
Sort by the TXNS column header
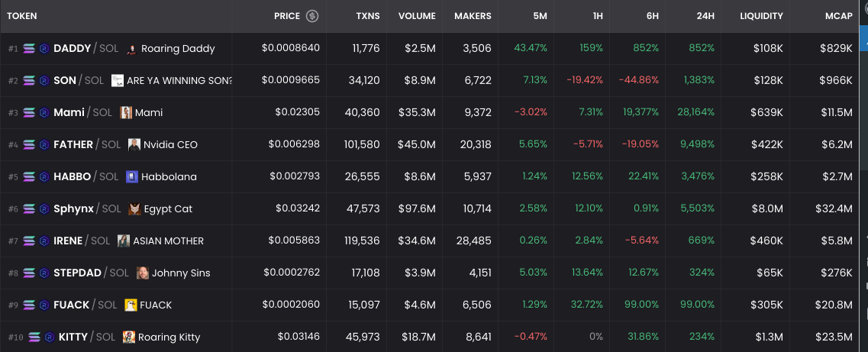[368, 16]
